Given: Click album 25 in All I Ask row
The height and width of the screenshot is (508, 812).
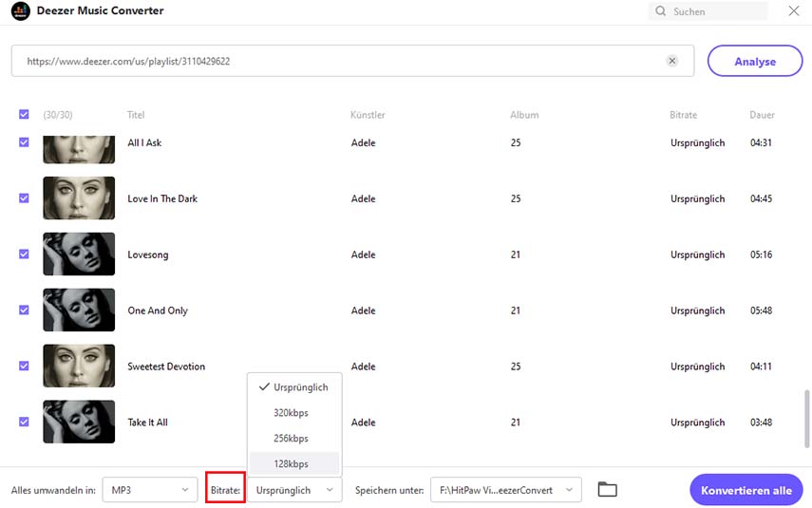Looking at the screenshot, I should click(516, 142).
